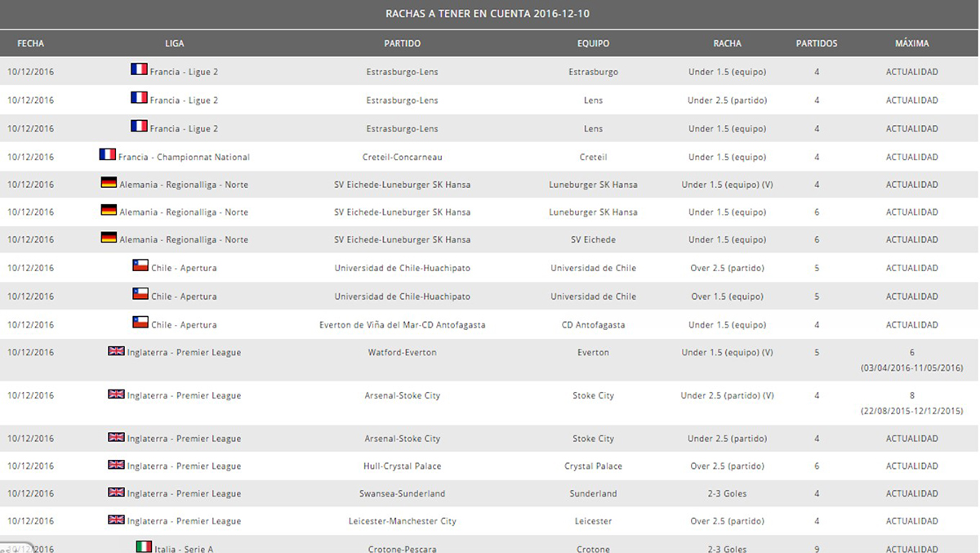Viewport: 980px width, 553px height.
Task: Sort by the EQUIPO column header
Action: click(x=593, y=43)
